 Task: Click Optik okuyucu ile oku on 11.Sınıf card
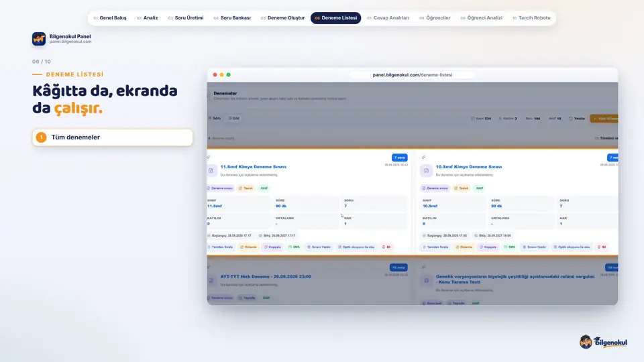[356, 247]
